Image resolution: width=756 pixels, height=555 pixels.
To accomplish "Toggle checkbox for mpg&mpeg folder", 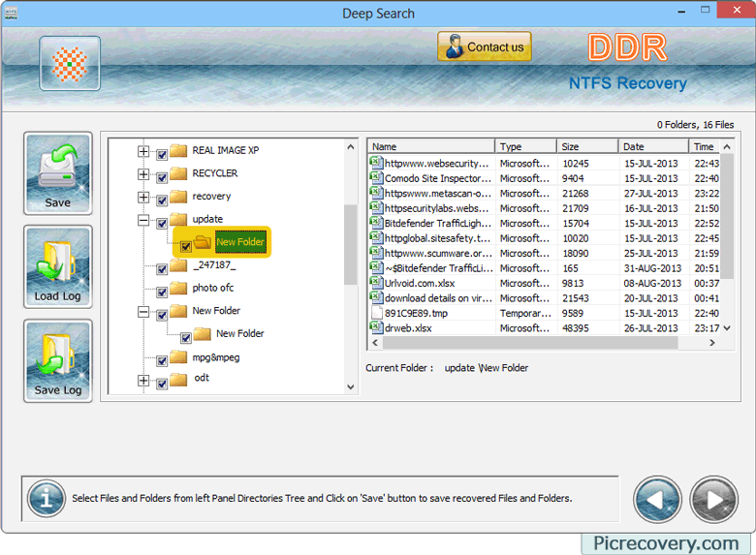I will 162,361.
